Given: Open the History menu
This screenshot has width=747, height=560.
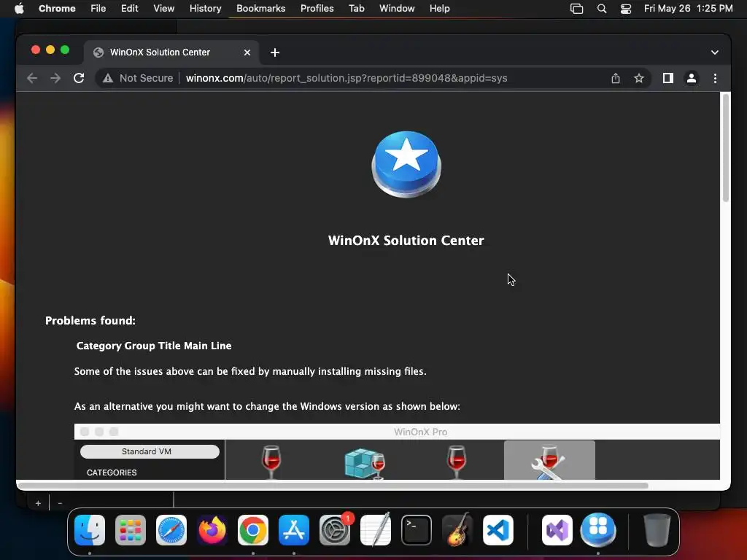Looking at the screenshot, I should (205, 9).
